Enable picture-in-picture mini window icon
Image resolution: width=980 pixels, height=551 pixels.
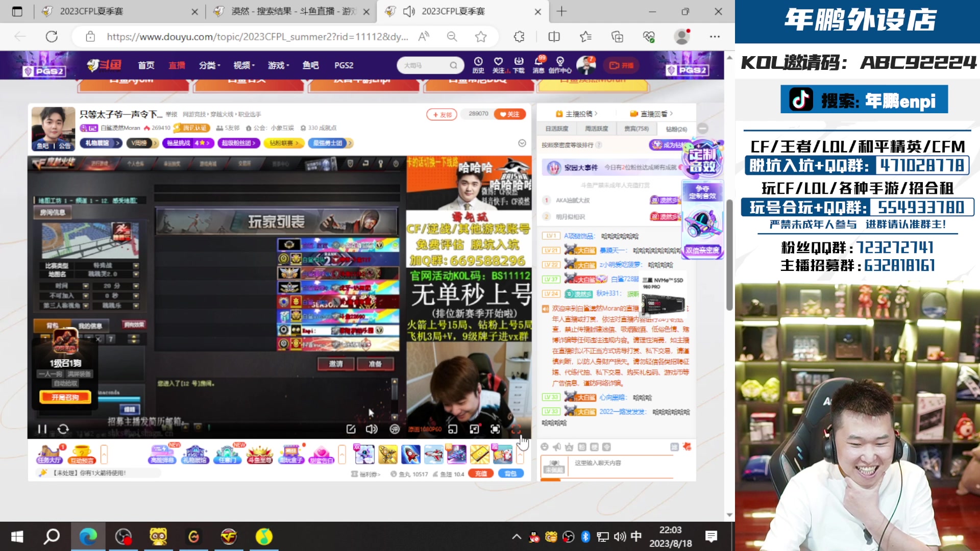(x=474, y=429)
